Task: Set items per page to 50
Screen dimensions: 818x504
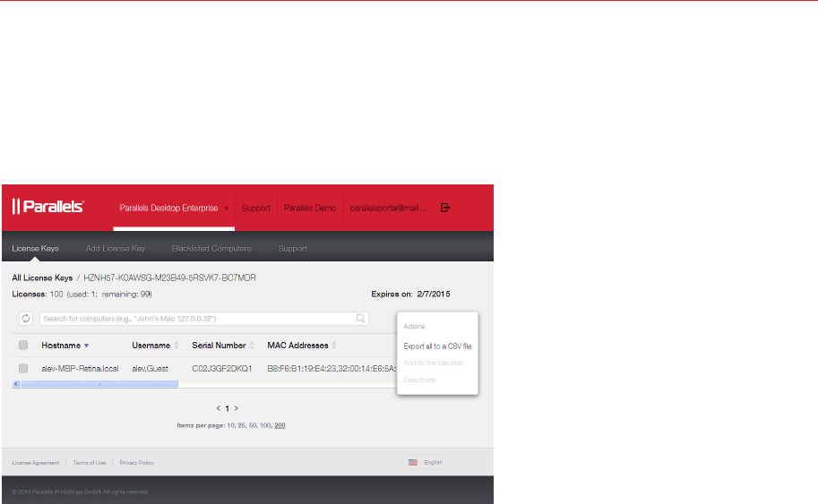Action: [252, 425]
